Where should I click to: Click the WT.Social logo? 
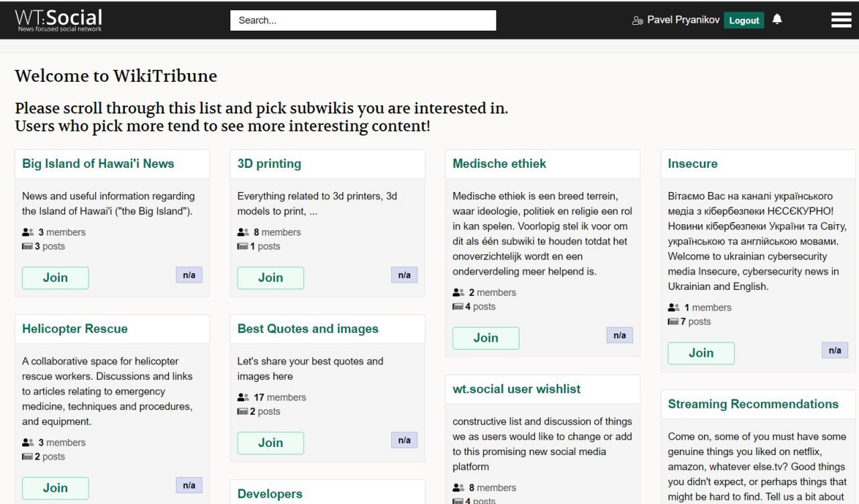click(x=58, y=19)
